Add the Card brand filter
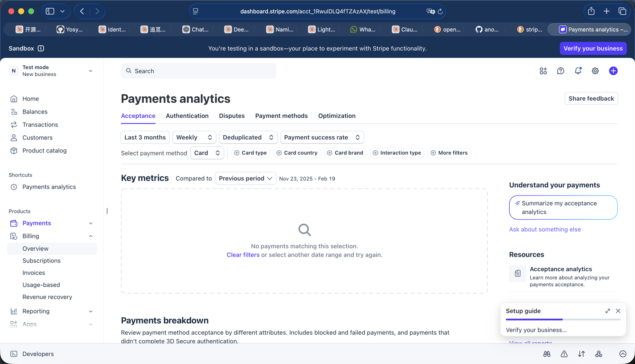 click(345, 153)
